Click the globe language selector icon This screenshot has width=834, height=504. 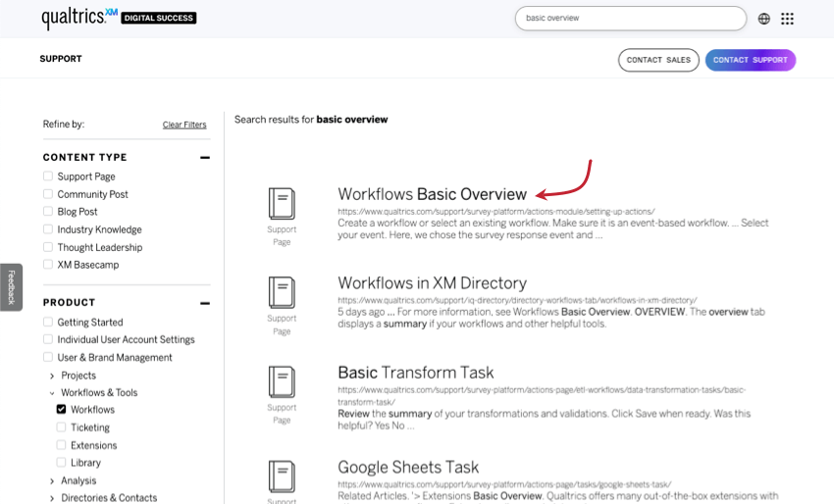(764, 19)
